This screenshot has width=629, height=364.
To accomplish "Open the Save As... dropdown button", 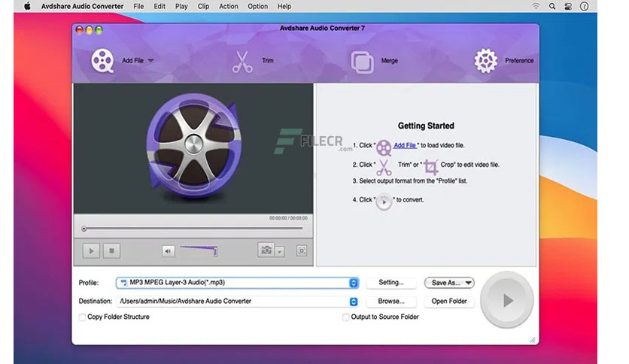I will (449, 283).
